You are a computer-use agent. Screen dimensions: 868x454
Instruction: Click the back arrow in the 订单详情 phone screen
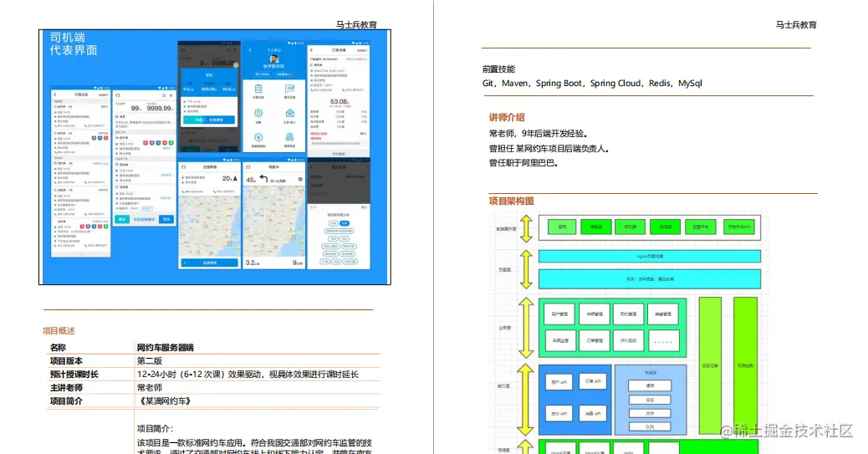click(312, 50)
